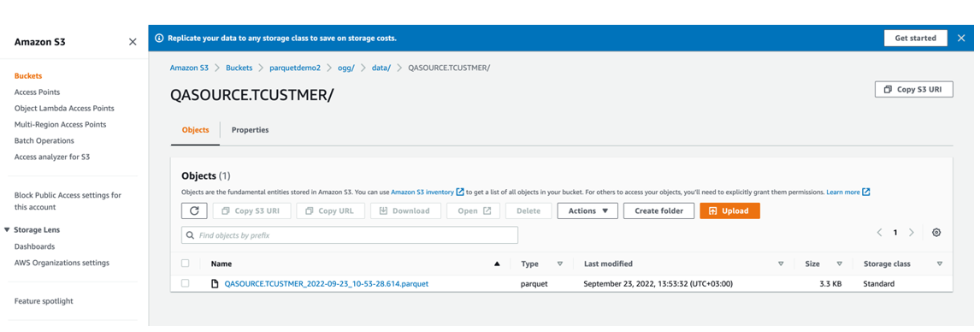Click the Get started button

point(915,39)
